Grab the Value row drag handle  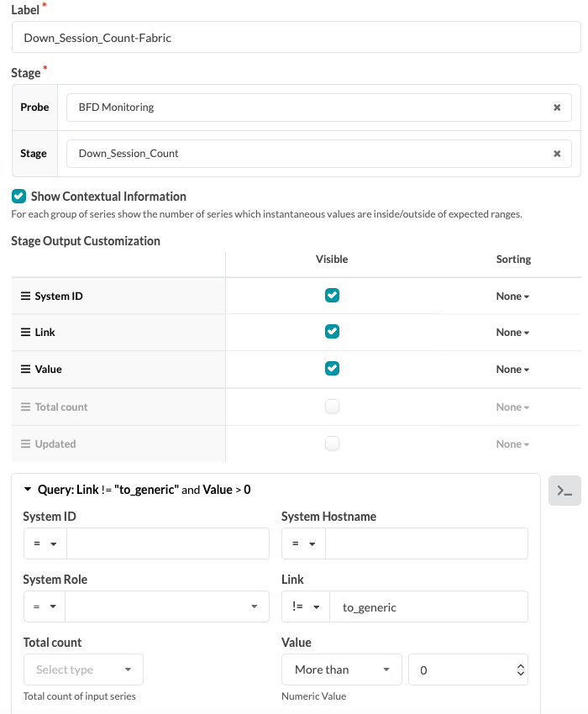(25, 370)
